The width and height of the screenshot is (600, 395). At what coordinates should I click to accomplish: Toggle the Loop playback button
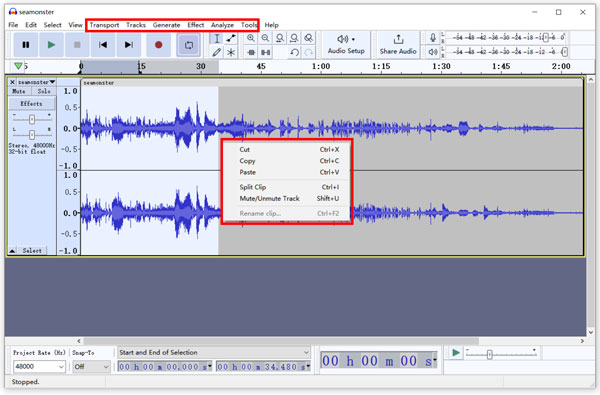click(189, 45)
